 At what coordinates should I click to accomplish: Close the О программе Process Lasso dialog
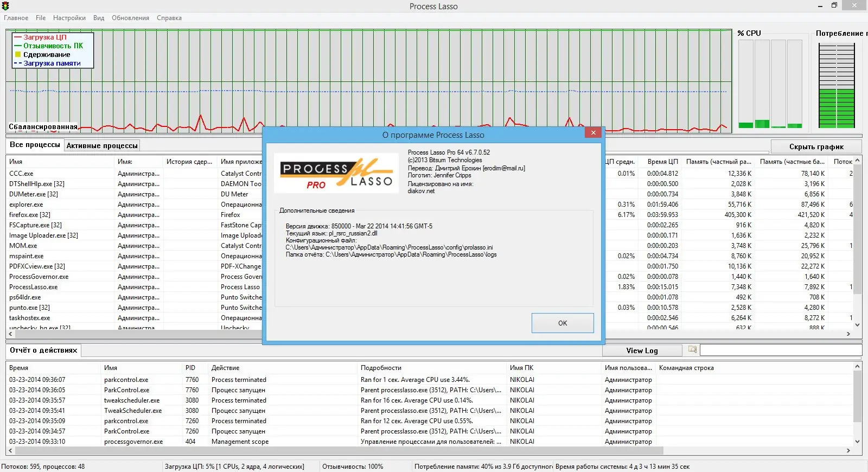(x=593, y=132)
